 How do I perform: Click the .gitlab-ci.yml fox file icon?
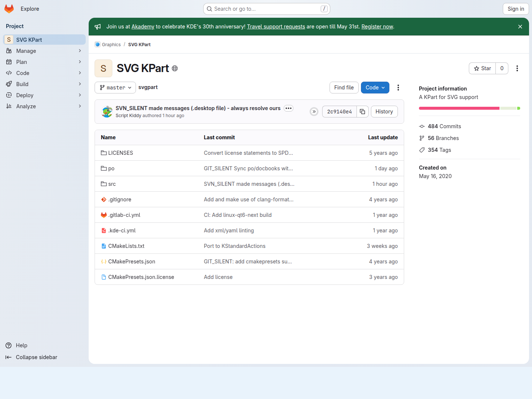click(x=104, y=215)
